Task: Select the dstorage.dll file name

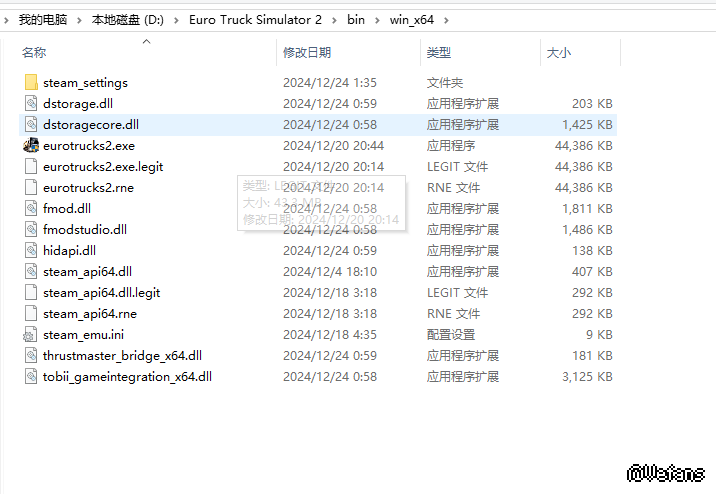Action: (x=78, y=104)
